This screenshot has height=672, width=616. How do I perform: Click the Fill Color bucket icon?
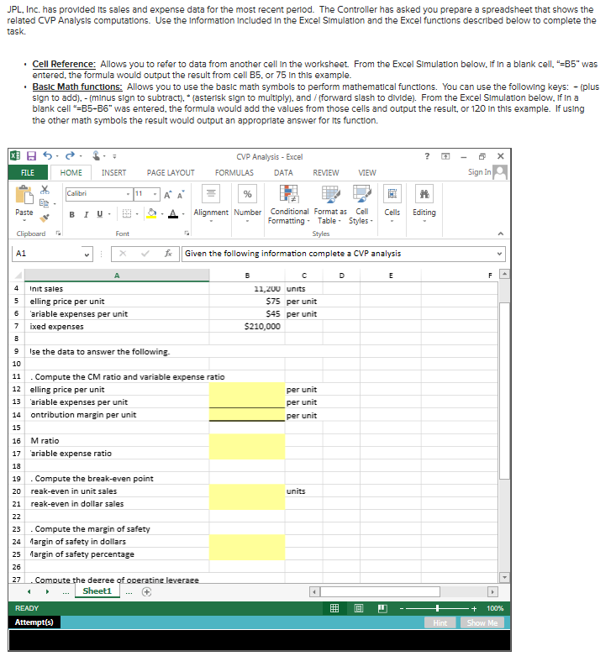(x=152, y=213)
